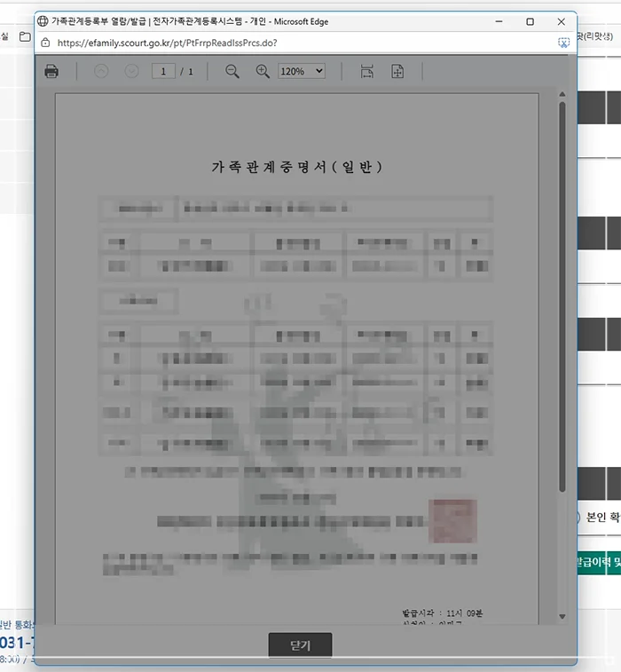Open the 120% zoom level dropdown
621x672 pixels.
(302, 72)
